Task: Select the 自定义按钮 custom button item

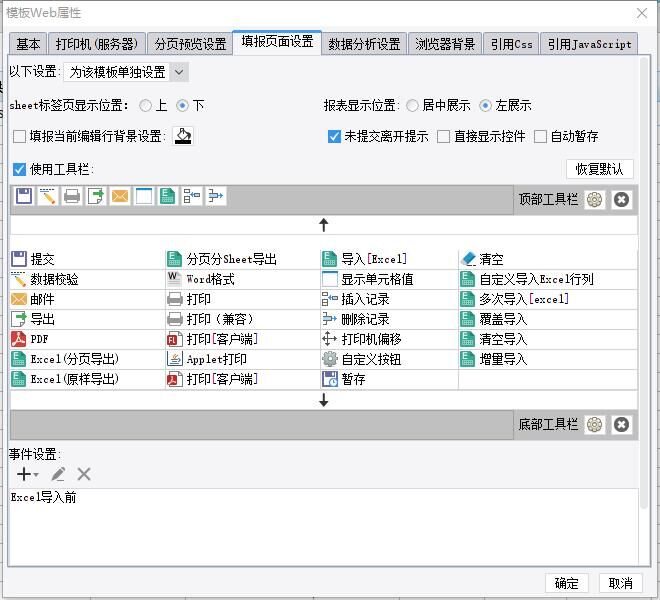Action: [x=389, y=359]
